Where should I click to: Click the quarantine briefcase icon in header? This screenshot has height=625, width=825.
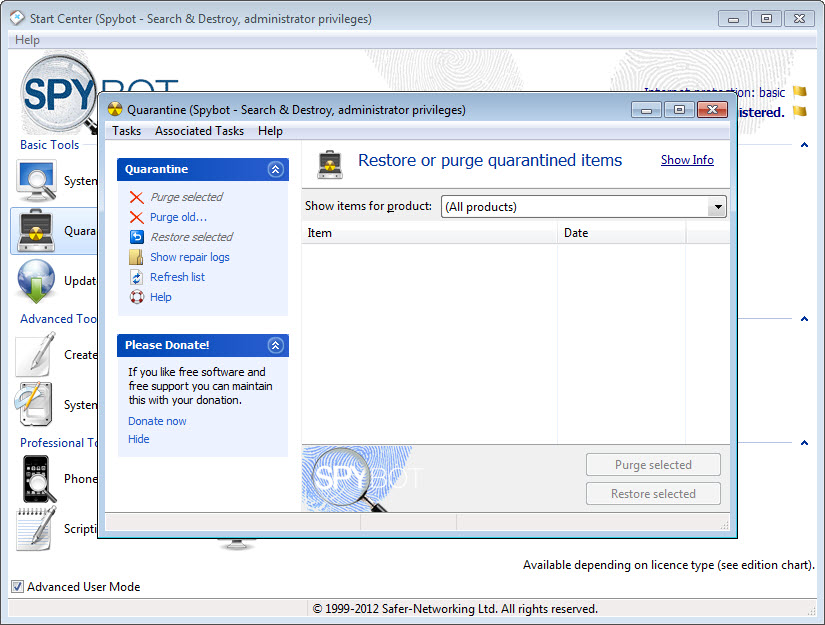[x=330, y=164]
